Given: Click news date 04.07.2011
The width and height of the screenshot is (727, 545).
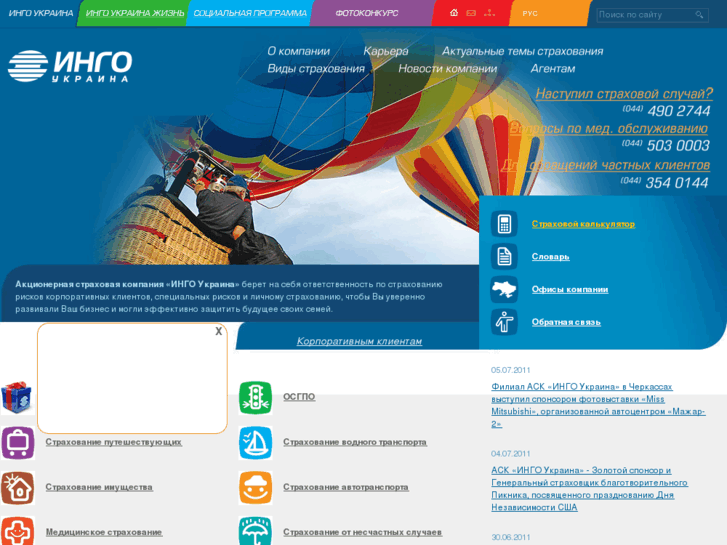Looking at the screenshot, I should pyautogui.click(x=510, y=454).
